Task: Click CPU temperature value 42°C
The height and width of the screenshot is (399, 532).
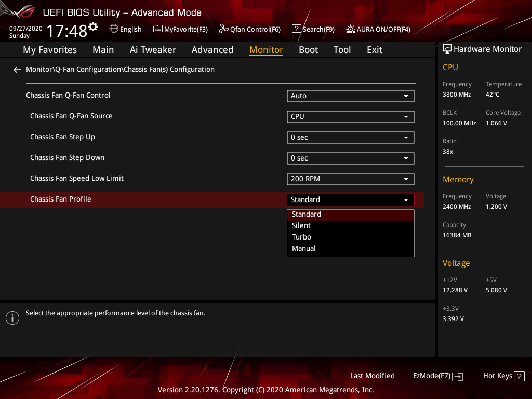Action: tap(493, 95)
